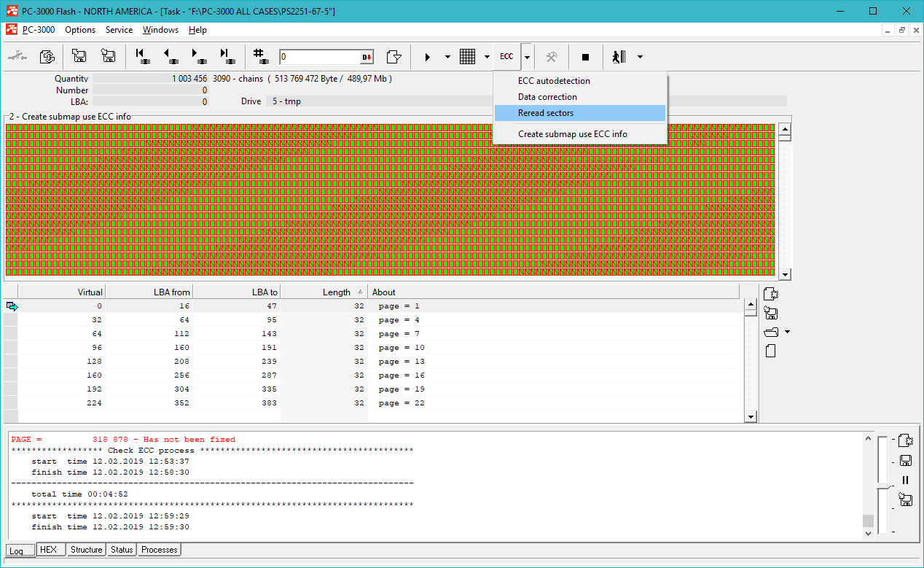The width and height of the screenshot is (924, 568).
Task: Click the play/start toolbar button
Action: (428, 57)
